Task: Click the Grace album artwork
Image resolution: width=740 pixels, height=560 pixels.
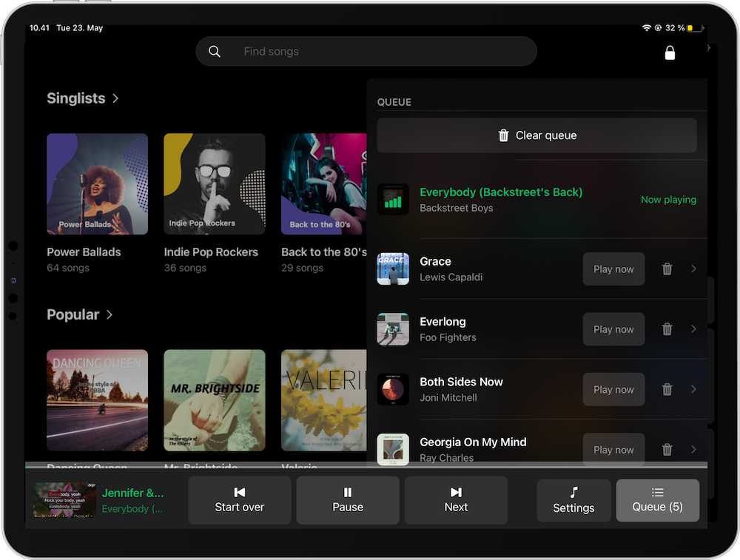Action: click(x=393, y=269)
